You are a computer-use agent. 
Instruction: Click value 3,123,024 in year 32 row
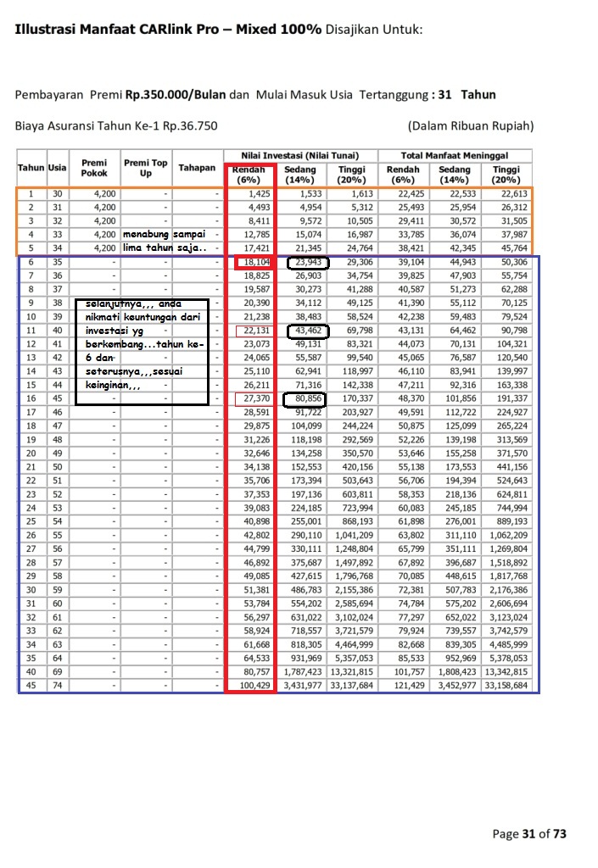coord(509,617)
